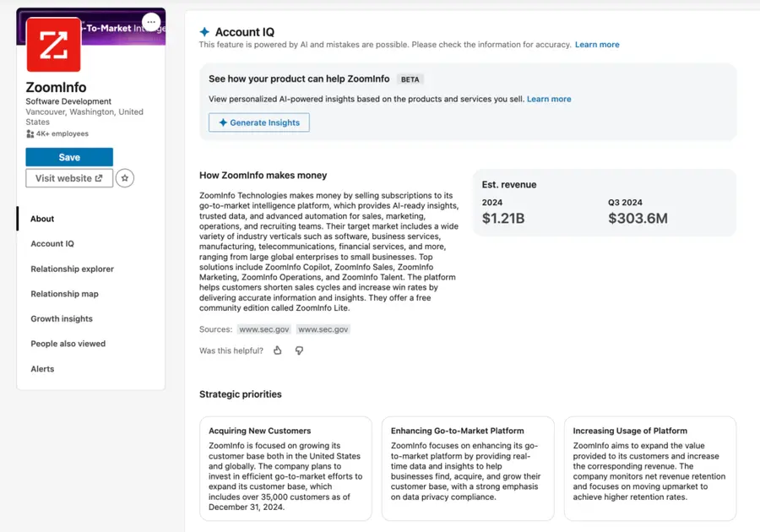Toggle the star to favorite ZoomInfo
760x532 pixels.
click(125, 178)
